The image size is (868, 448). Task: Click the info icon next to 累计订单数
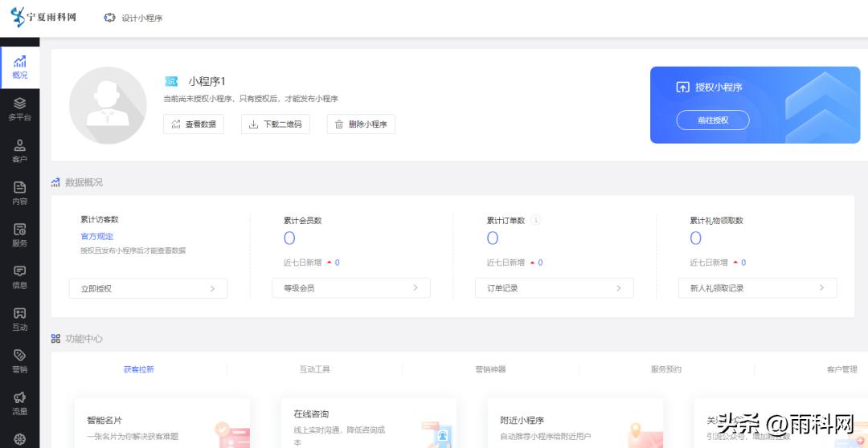coord(535,219)
